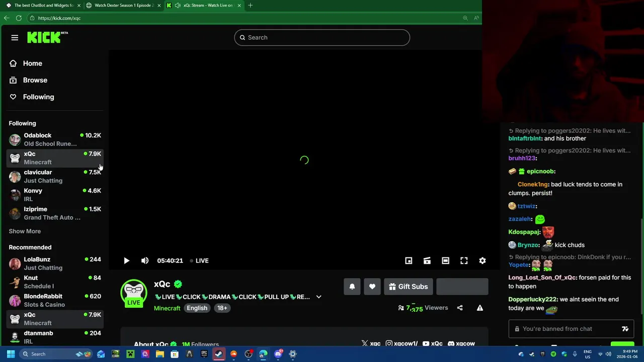644x362 pixels.
Task: Switch to Watch Dexter Season 1 tab
Action: pyautogui.click(x=123, y=5)
